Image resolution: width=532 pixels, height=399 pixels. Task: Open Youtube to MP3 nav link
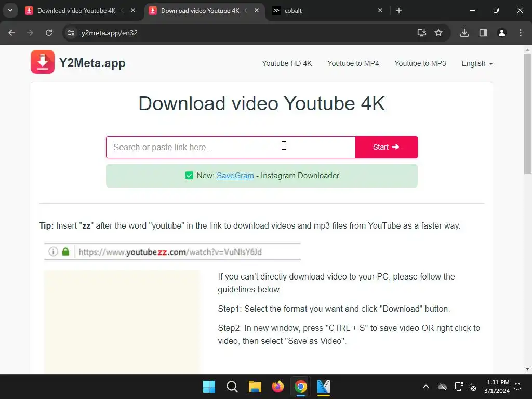point(420,63)
